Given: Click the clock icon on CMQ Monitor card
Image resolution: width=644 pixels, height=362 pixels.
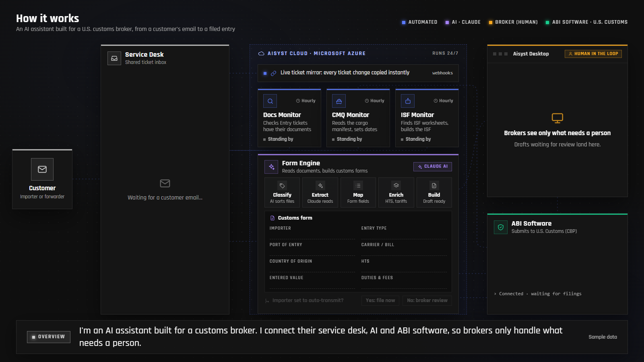Looking at the screenshot, I should [x=367, y=101].
